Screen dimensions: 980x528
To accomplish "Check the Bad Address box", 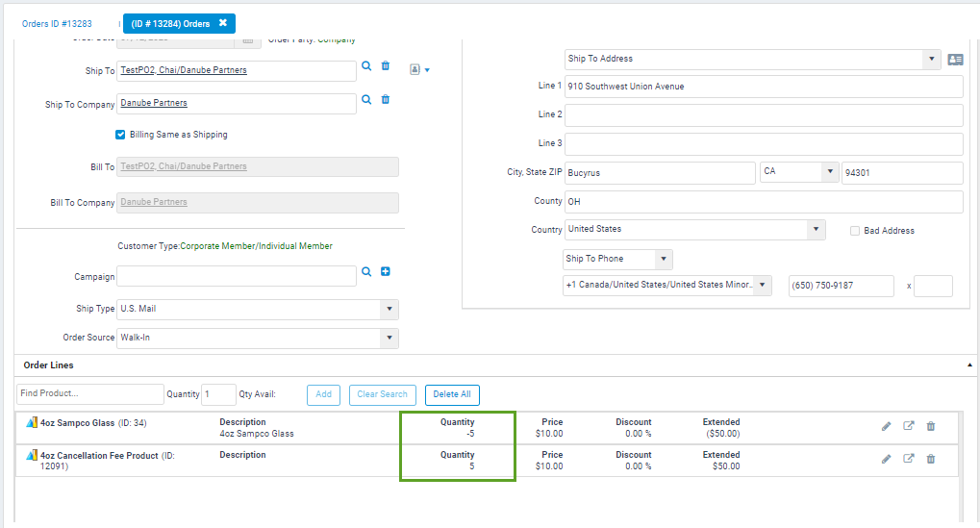I will click(854, 231).
